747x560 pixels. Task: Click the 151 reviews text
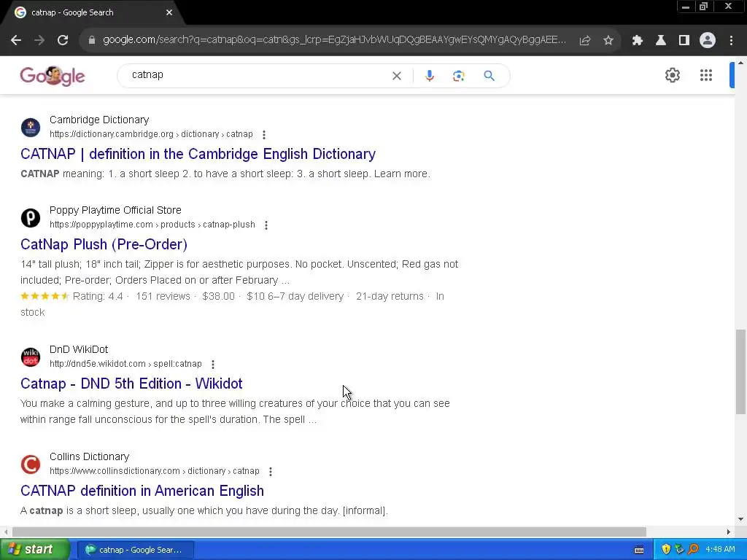coord(163,296)
